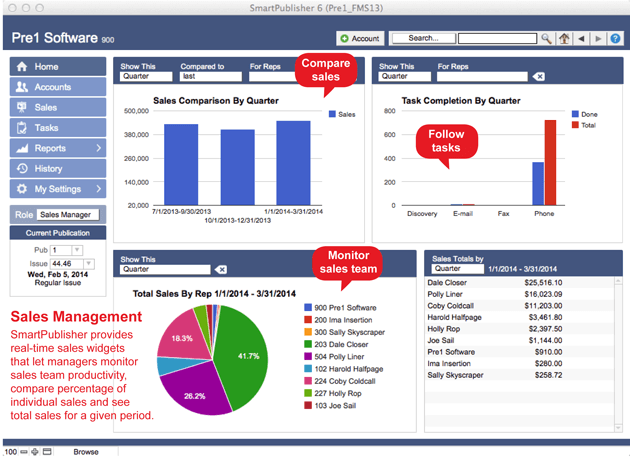630x462 pixels.
Task: Select the Sally Skyscraper sales total row
Action: pyautogui.click(x=519, y=375)
